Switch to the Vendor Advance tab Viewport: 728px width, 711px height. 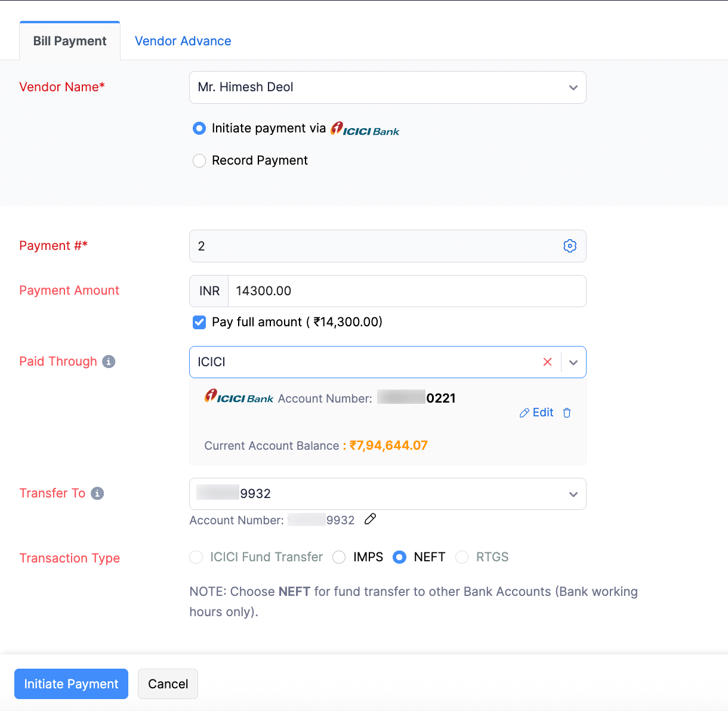[x=183, y=41]
